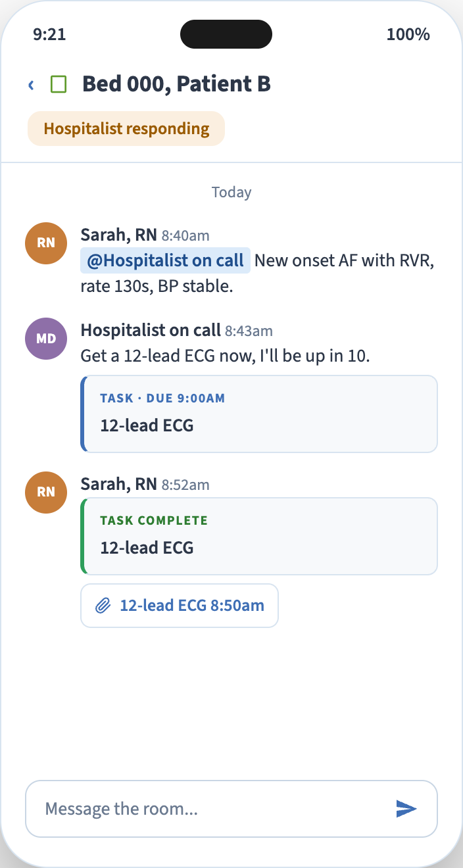The height and width of the screenshot is (868, 463).
Task: Open the Task Complete 12-lead ECG card
Action: point(259,536)
